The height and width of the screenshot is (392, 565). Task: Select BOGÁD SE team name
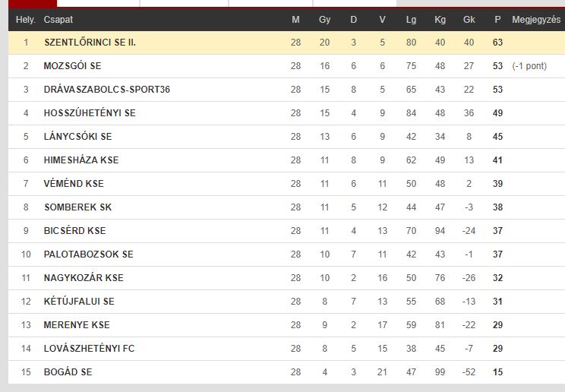click(68, 371)
